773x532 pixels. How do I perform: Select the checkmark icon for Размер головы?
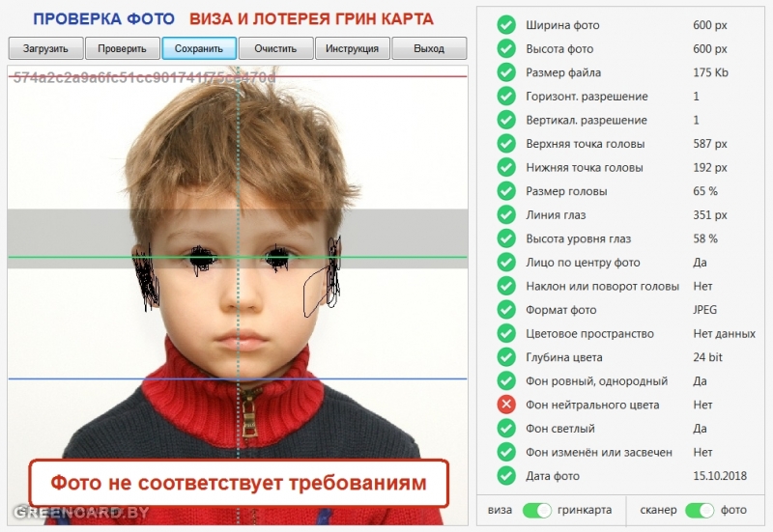[505, 190]
